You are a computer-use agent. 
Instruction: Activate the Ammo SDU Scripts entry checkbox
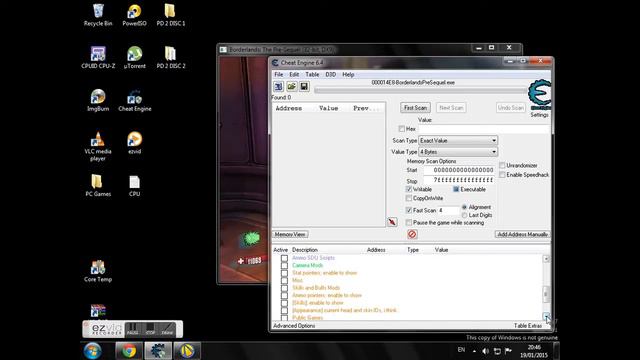click(x=284, y=258)
